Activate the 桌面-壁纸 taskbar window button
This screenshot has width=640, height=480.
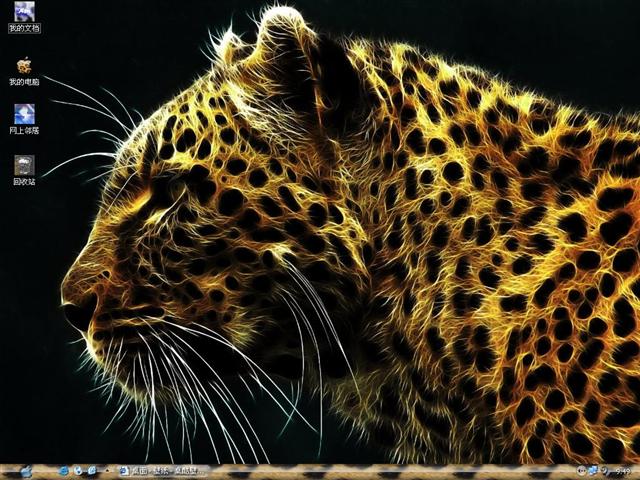tap(164, 471)
